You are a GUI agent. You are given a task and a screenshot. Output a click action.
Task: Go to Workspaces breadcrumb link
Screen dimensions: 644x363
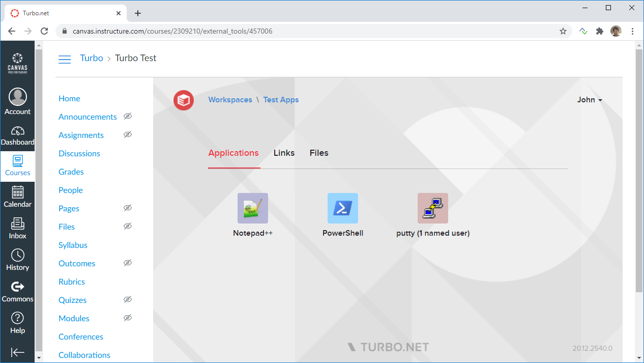[x=230, y=100]
